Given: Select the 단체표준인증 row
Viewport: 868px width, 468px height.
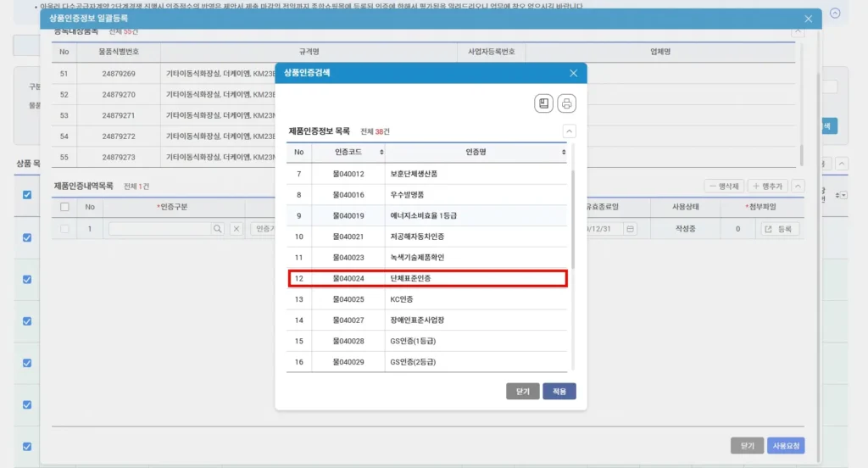Looking at the screenshot, I should (x=427, y=278).
